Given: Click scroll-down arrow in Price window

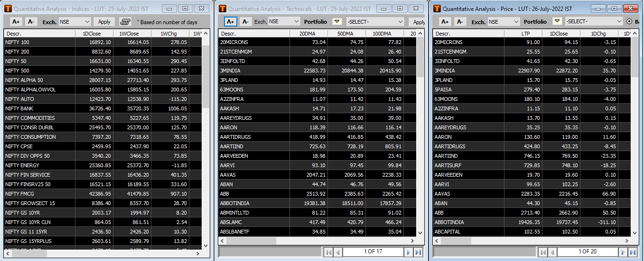Looking at the screenshot, I should point(635,233).
